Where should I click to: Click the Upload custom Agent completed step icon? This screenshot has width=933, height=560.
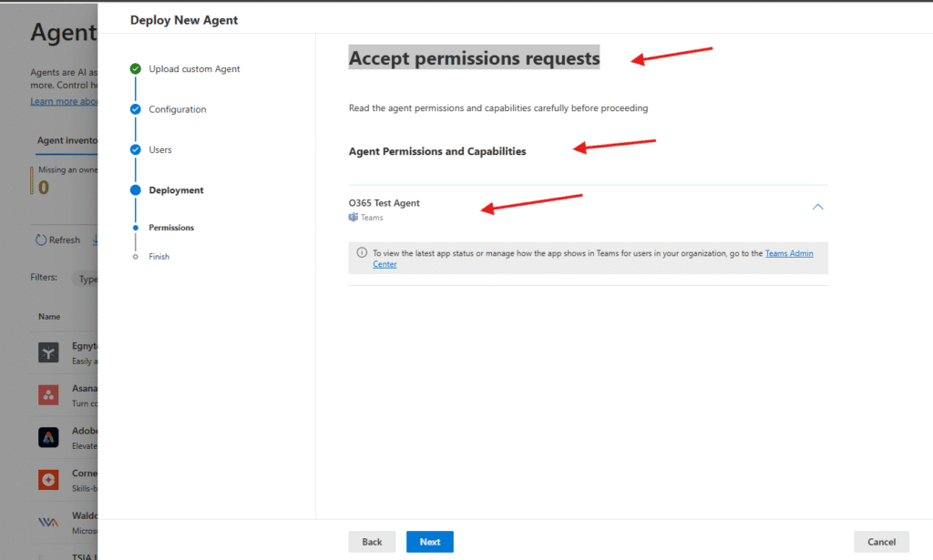coord(136,69)
